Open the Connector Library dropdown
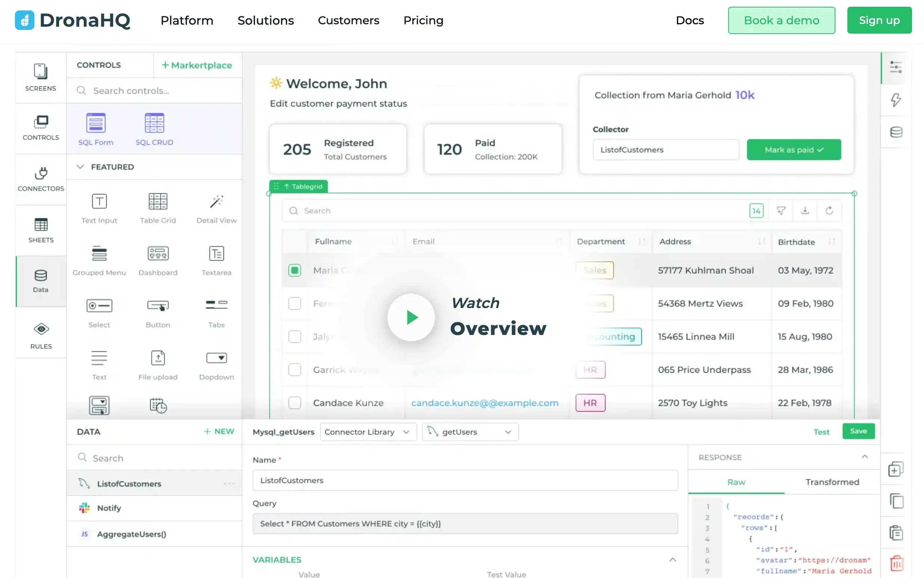The image size is (924, 578). tap(368, 431)
